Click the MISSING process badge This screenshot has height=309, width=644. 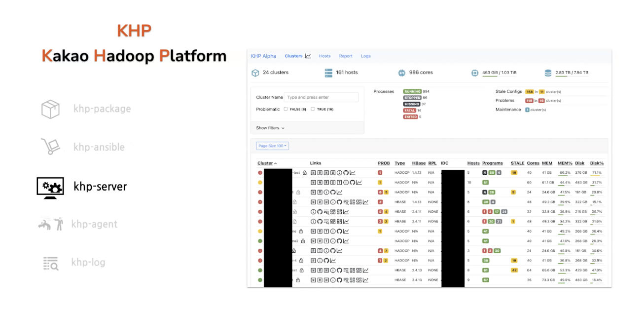click(412, 104)
